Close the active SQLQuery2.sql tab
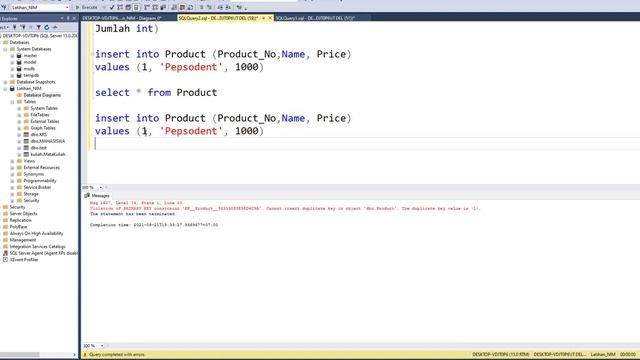Viewport: 640px width, 360px height. [270, 18]
